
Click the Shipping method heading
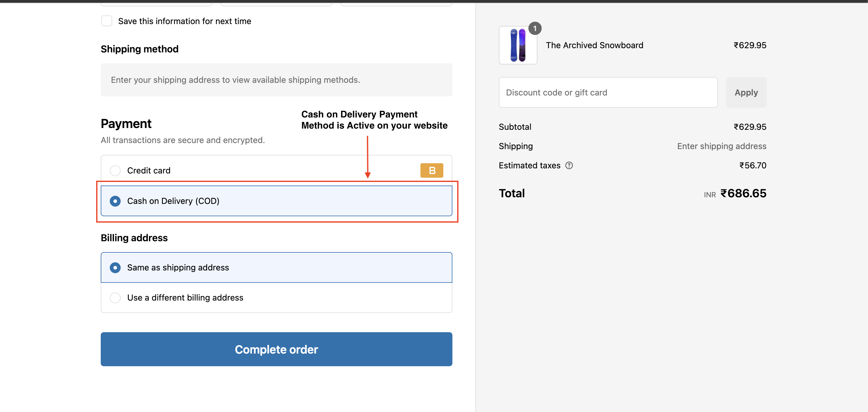(140, 49)
